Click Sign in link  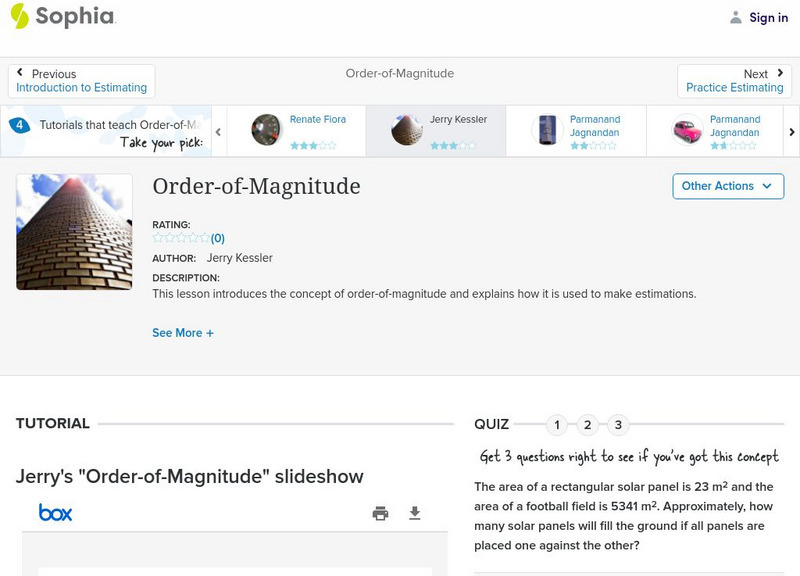click(x=768, y=17)
